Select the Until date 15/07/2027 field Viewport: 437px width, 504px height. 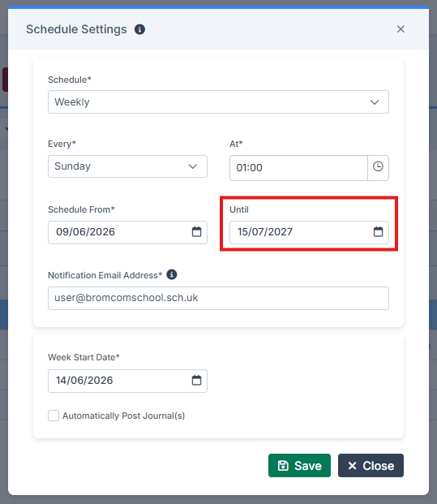(309, 232)
